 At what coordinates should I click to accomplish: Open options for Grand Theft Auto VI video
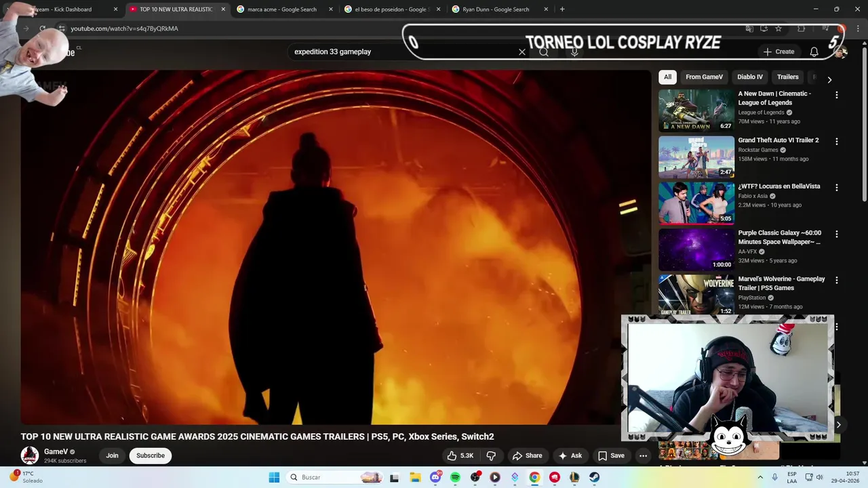[x=836, y=141]
